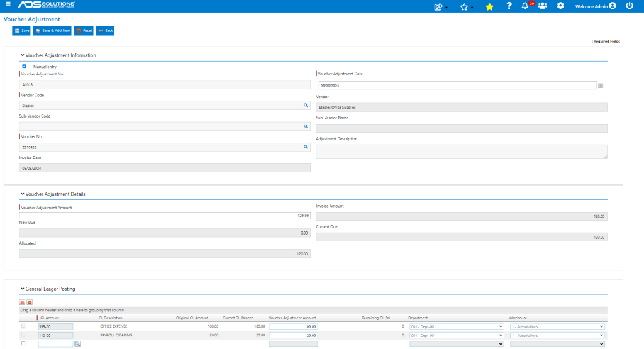This screenshot has width=644, height=349.
Task: Click the top Voucher Adjustment Amount 120.00 field
Action: tap(165, 216)
